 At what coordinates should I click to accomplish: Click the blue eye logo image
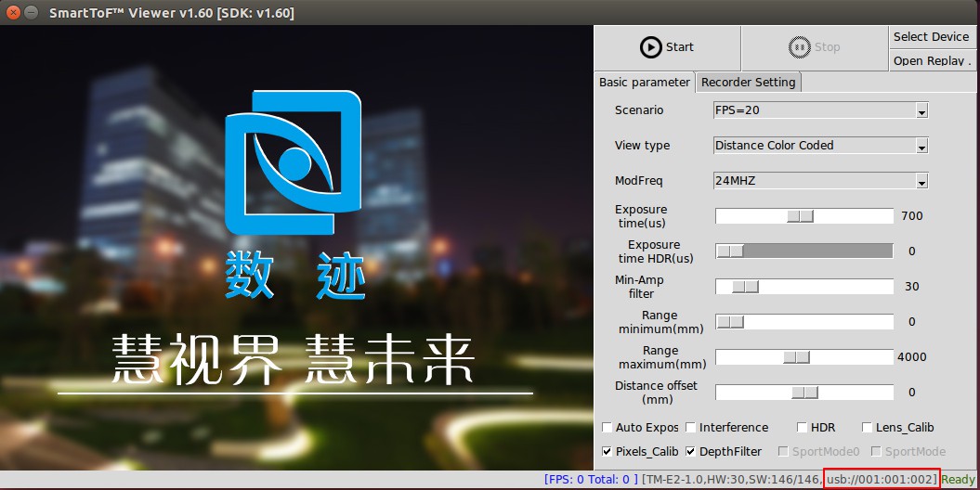click(x=294, y=162)
